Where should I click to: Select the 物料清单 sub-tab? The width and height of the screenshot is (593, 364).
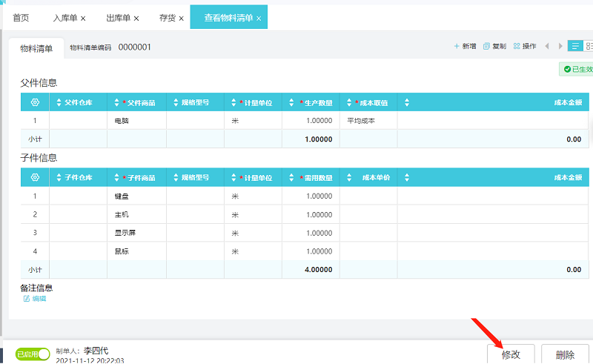pyautogui.click(x=36, y=48)
